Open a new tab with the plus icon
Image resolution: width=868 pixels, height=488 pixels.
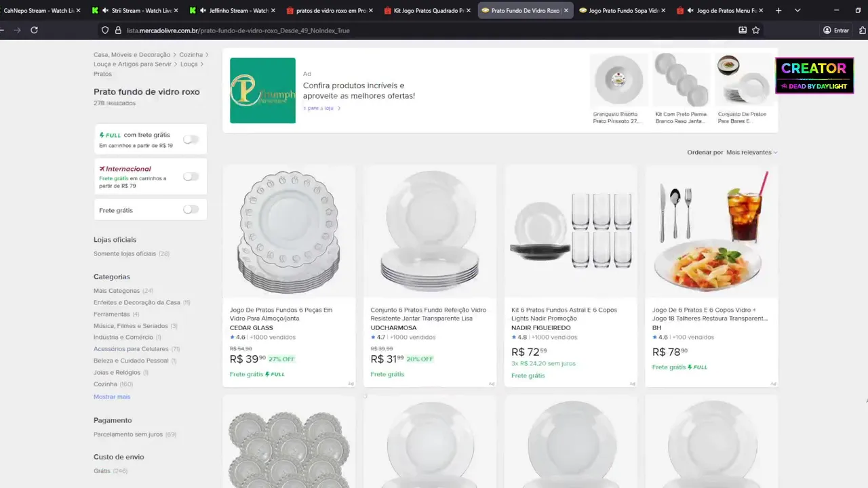point(778,10)
